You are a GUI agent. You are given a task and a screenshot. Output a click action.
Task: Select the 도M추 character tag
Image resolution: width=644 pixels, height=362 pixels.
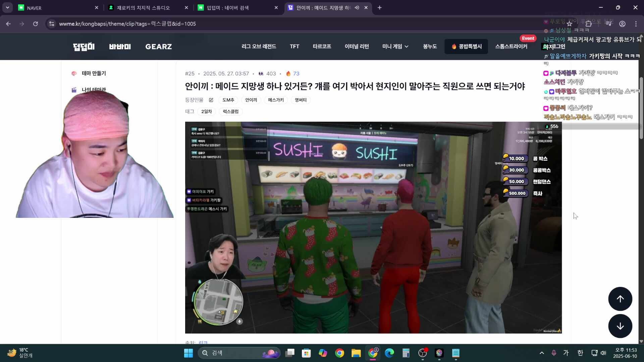tap(228, 100)
